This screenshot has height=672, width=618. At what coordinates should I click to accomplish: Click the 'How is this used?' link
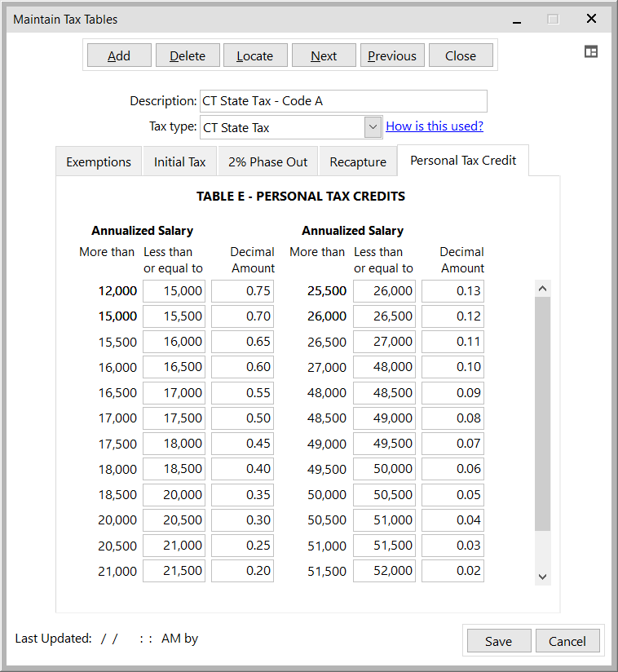435,126
